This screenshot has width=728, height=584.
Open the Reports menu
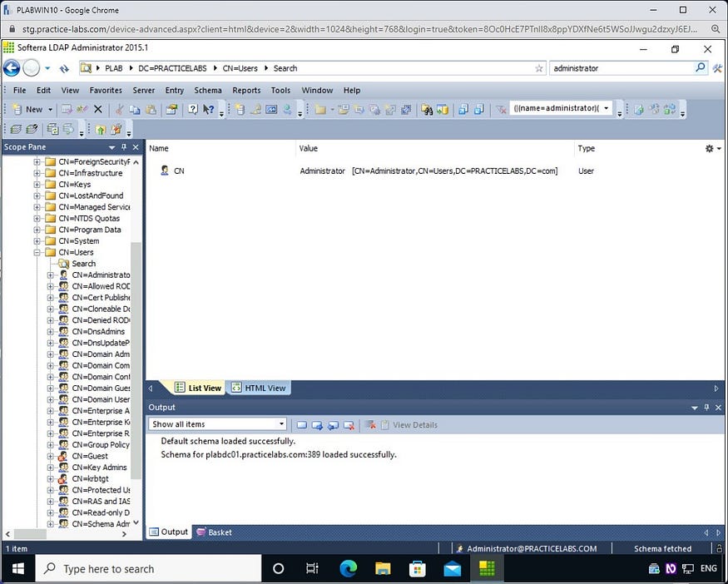tap(246, 91)
